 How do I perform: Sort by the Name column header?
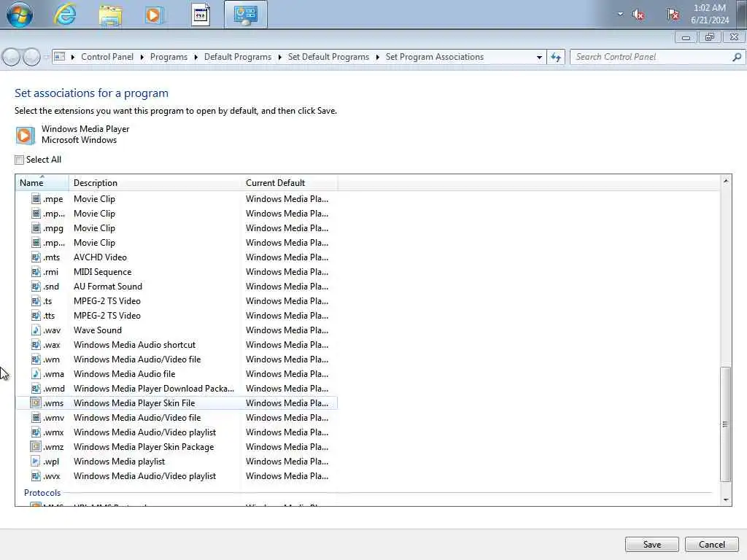tap(42, 183)
